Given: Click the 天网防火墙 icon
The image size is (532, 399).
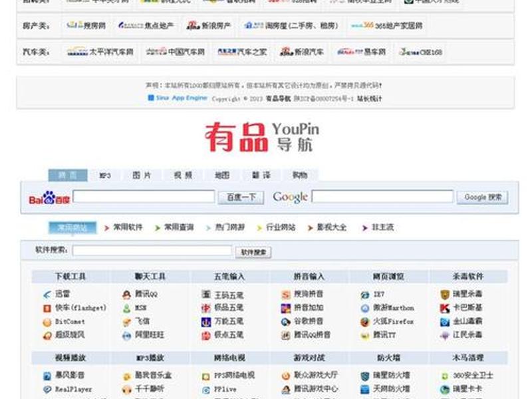Looking at the screenshot, I should 365,390.
